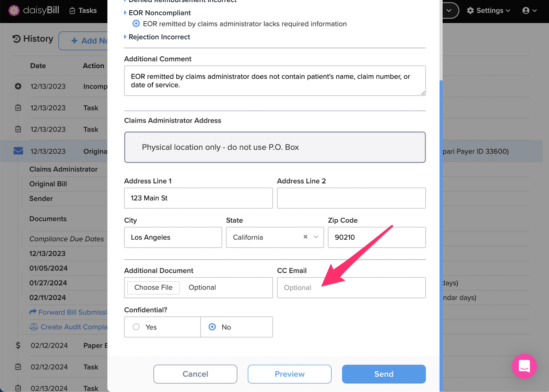This screenshot has height=392, width=549.
Task: Clear the California state selection with X
Action: point(305,237)
